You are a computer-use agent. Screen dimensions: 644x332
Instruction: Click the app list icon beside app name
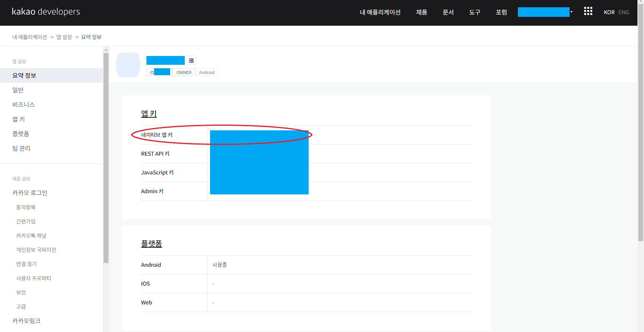[x=191, y=61]
